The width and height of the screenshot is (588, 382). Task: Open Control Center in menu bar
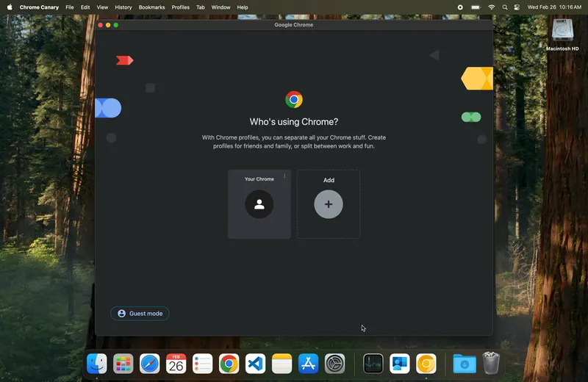click(x=517, y=7)
